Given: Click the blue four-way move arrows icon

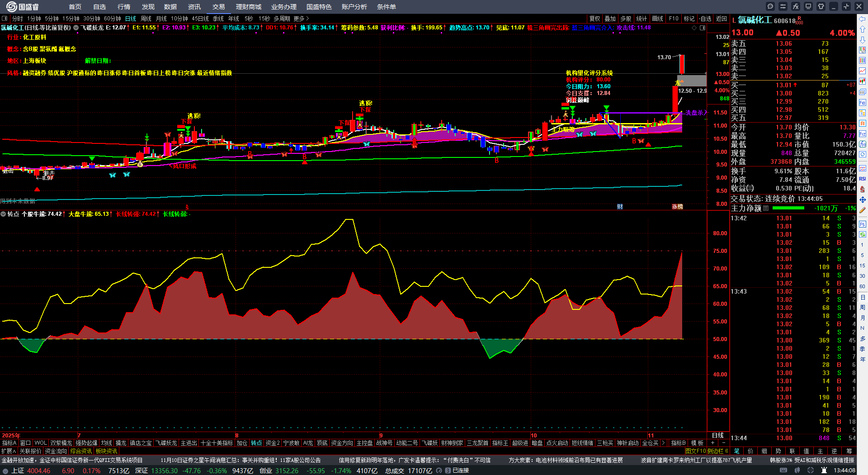Looking at the screenshot, I should click(x=863, y=200).
